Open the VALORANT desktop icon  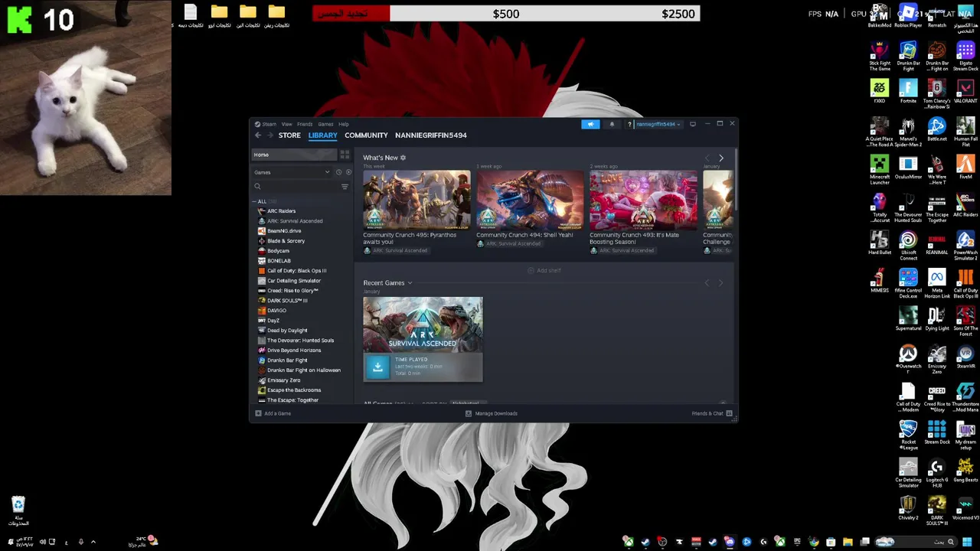coord(965,91)
